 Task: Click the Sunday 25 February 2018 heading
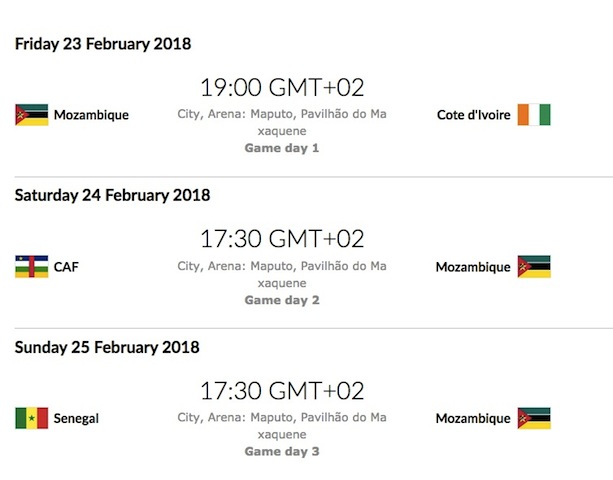coord(107,347)
